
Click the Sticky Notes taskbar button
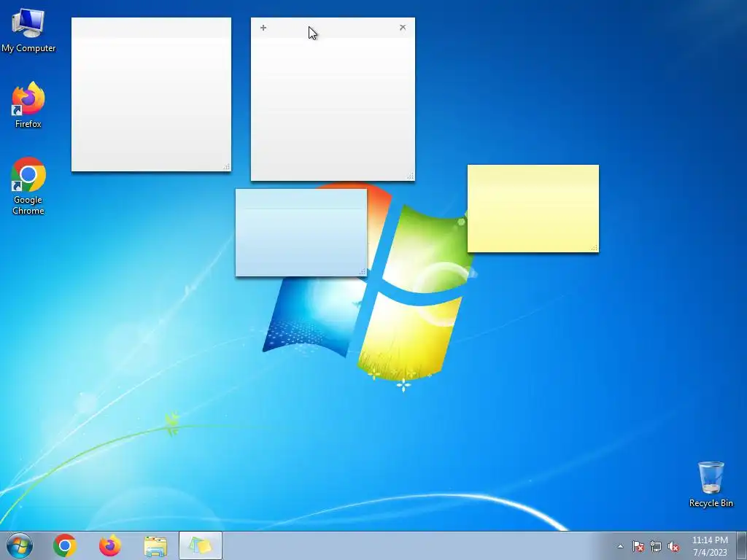201,545
